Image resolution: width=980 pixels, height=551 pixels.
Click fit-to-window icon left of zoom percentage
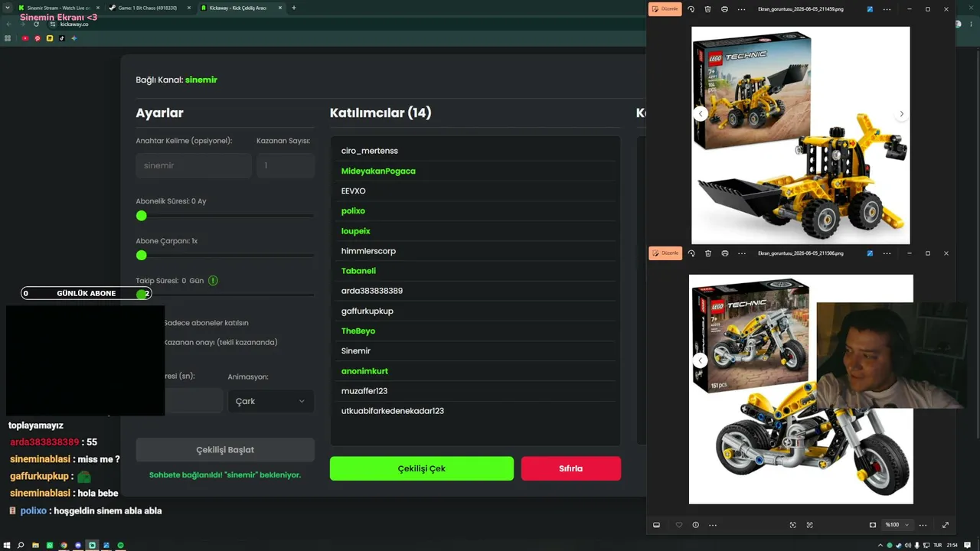872,525
